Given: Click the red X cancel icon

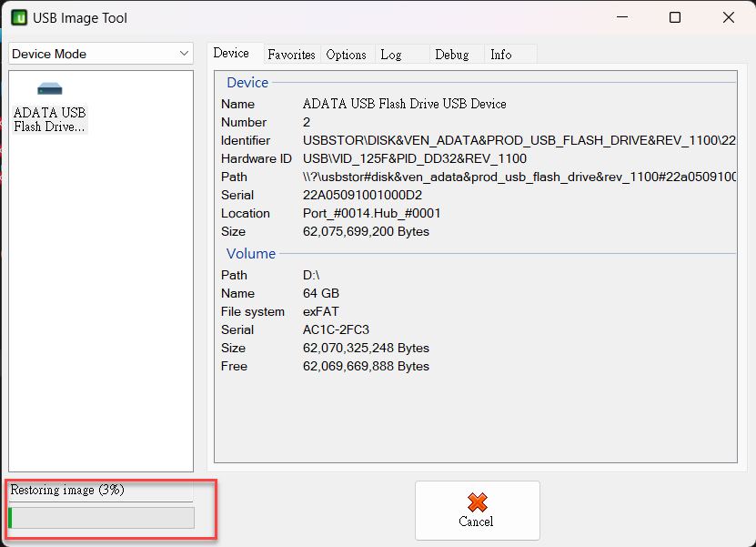Looking at the screenshot, I should pos(478,502).
